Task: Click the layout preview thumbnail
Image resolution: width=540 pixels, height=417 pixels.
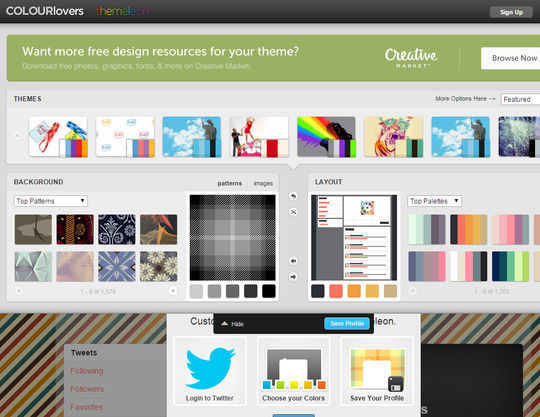Action: (354, 238)
